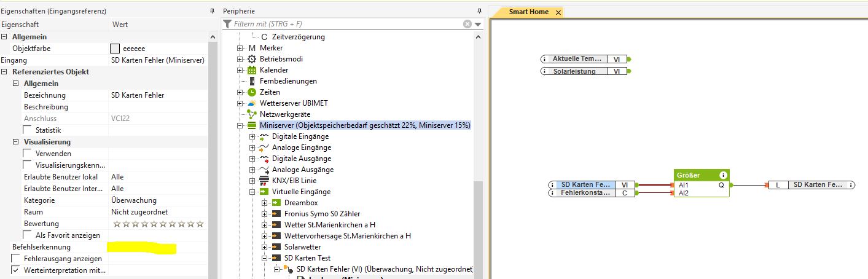Open the Peripherie filter dropdown arrow
This screenshot has width=868, height=279.
tap(478, 24)
